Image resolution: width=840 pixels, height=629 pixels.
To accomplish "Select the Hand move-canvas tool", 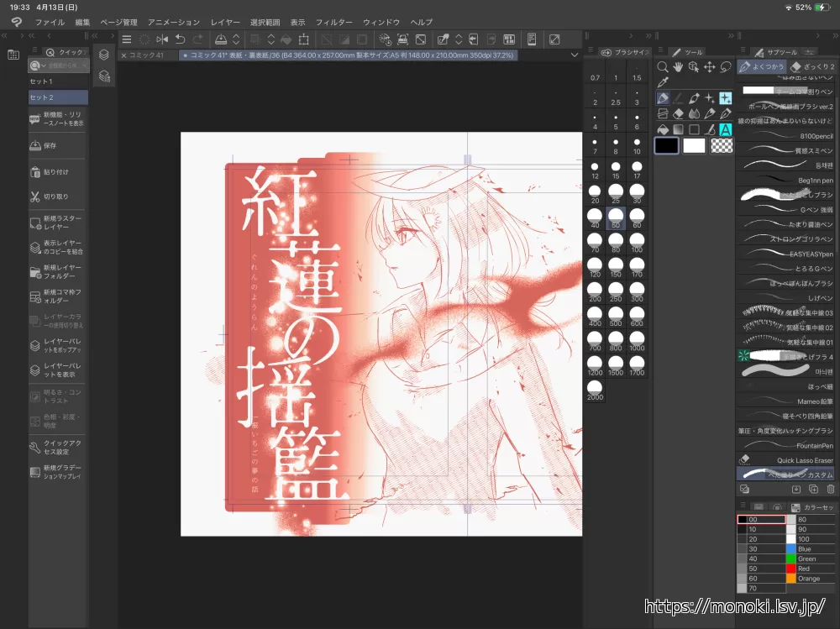I will pyautogui.click(x=678, y=67).
